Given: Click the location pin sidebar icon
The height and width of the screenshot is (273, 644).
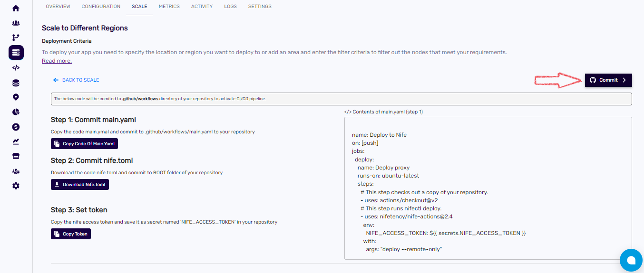Looking at the screenshot, I should [x=16, y=97].
